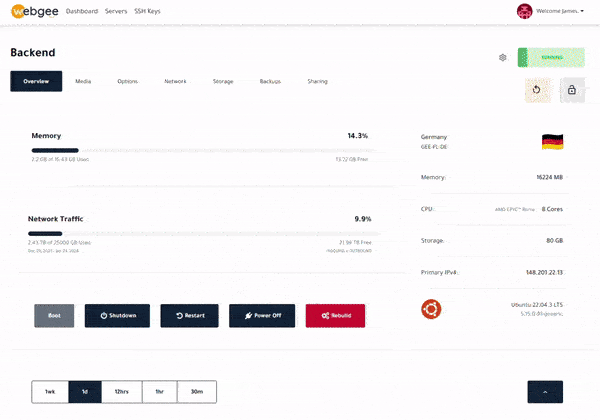This screenshot has height=420, width=600.
Task: Click the 8 Cores CPU value
Action: pos(552,209)
